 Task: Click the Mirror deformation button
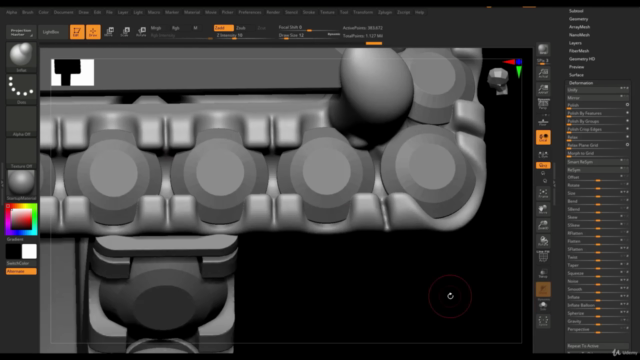pos(597,98)
